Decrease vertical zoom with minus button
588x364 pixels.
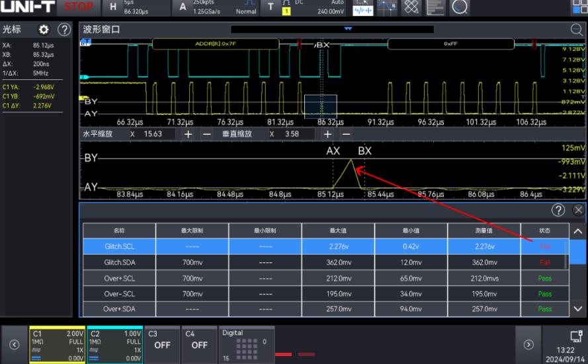tap(345, 134)
